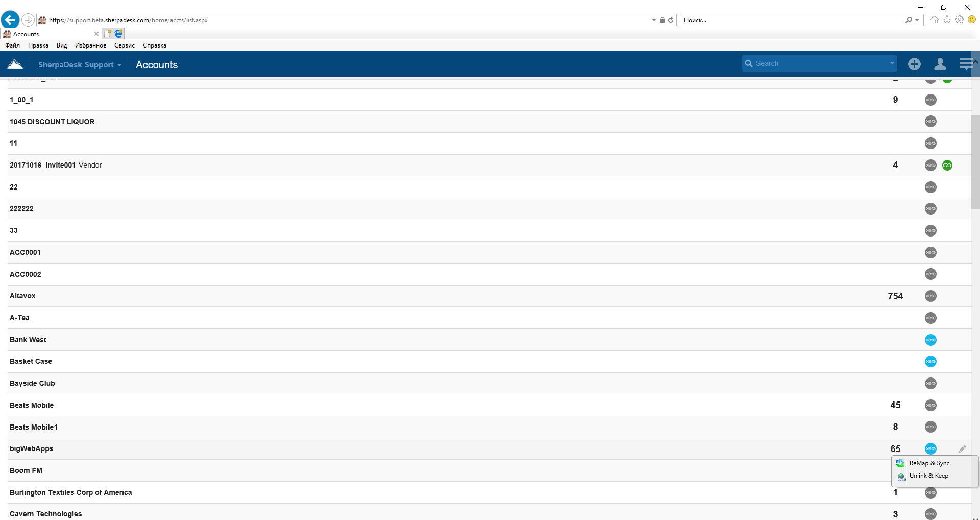
Task: Open the Избранное browser menu
Action: pos(90,45)
